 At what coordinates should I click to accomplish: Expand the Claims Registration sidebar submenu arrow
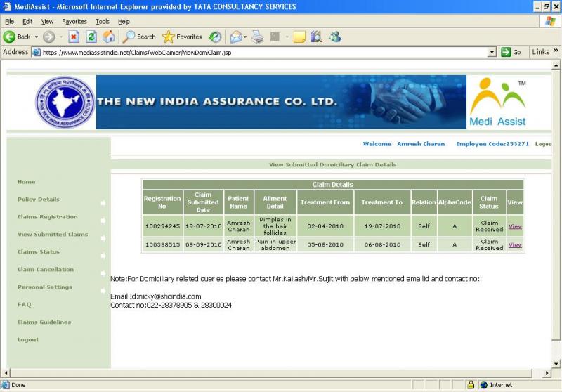point(103,221)
